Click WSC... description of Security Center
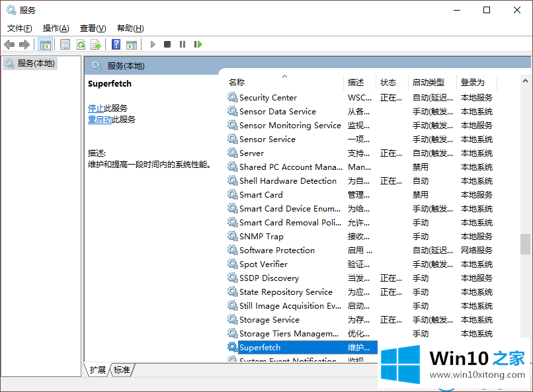The width and height of the screenshot is (533, 392). pos(360,98)
